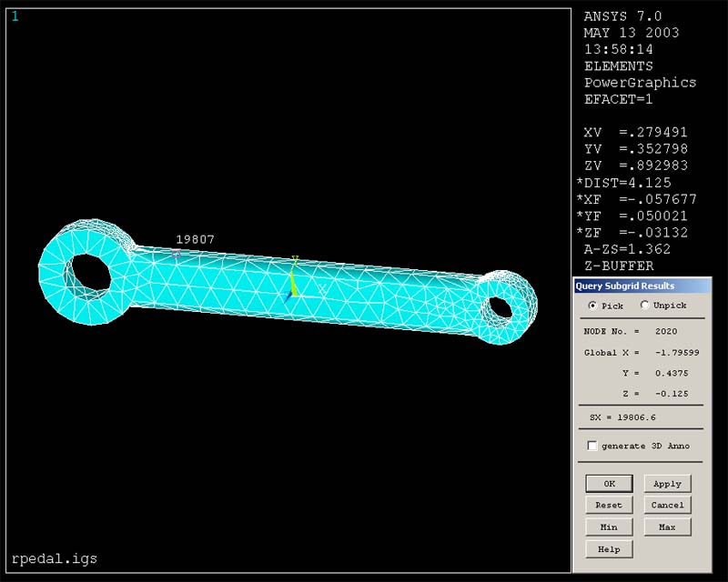Click the ZV =.892983 legend entry
The image size is (728, 582).
pos(635,166)
